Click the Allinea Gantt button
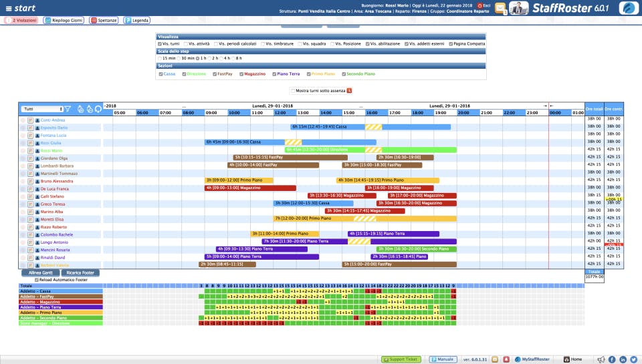The width and height of the screenshot is (642, 364). pos(41,272)
